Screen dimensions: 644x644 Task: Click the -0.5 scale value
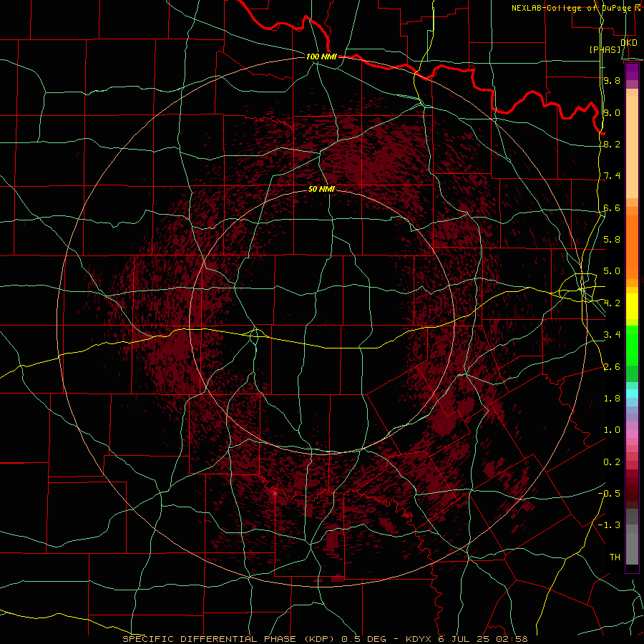609,494
